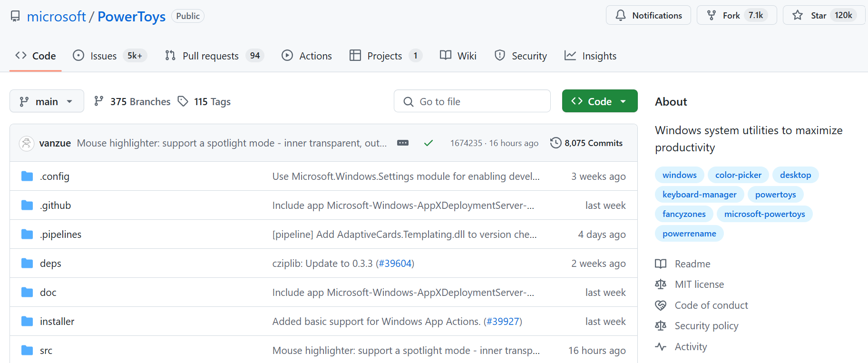View the 115 Tags link
Viewport: 868px width, 363px height.
204,101
